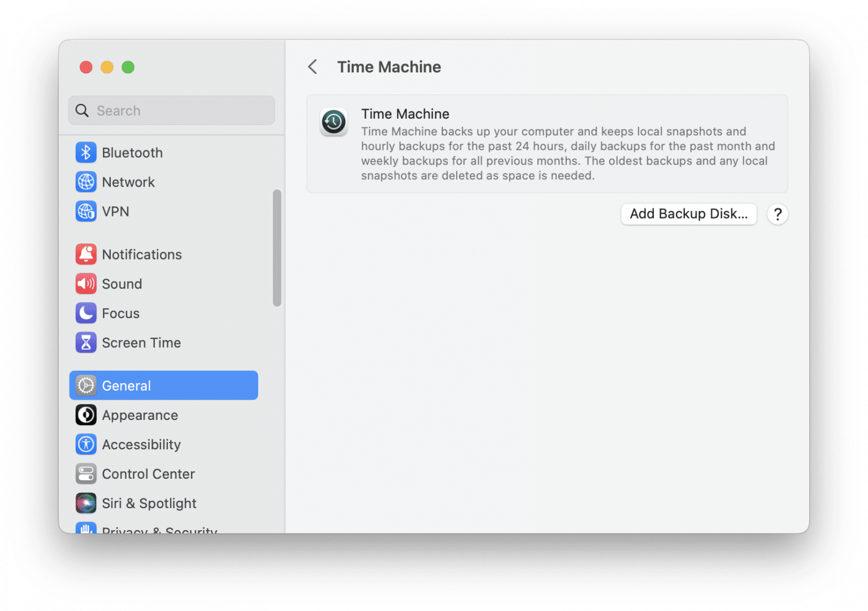Click the Time Machine clock icon
This screenshot has width=868, height=611.
334,122
